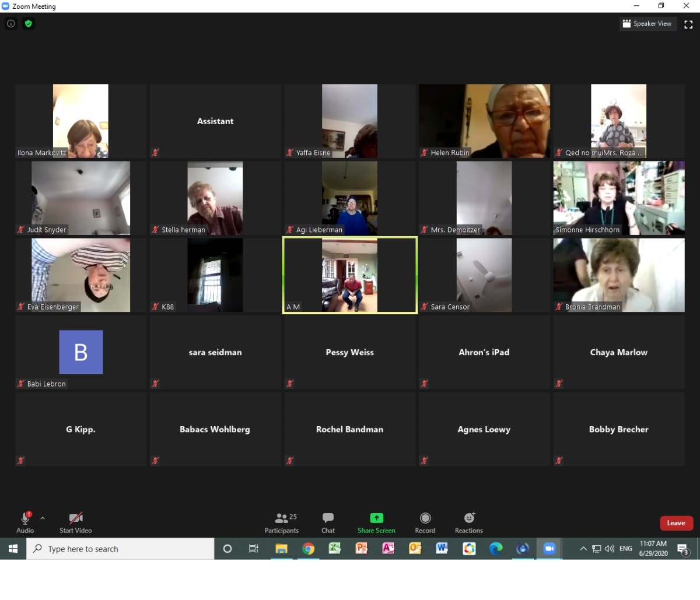
Task: Leave the meeting
Action: 675,523
